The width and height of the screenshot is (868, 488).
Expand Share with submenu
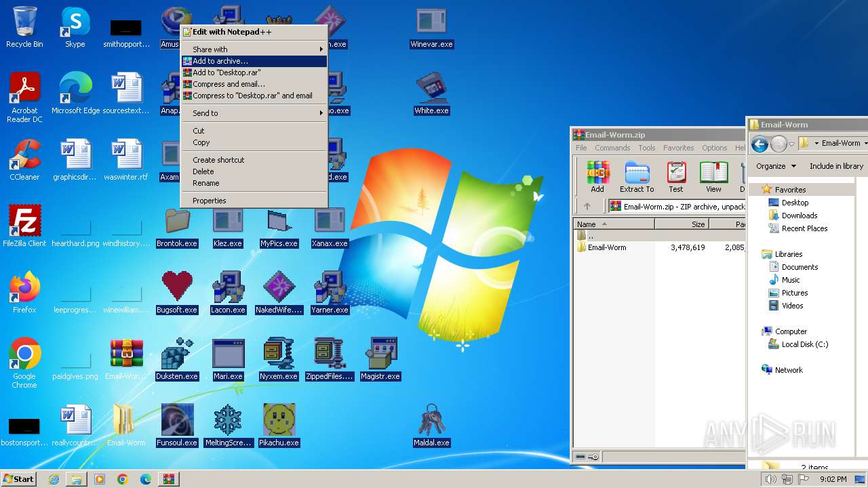point(254,49)
